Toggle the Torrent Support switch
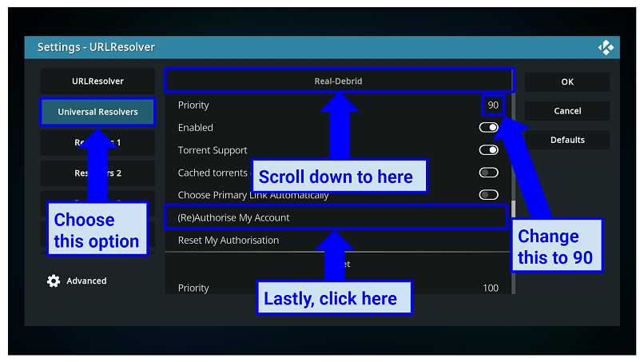The image size is (644, 362). 488,150
